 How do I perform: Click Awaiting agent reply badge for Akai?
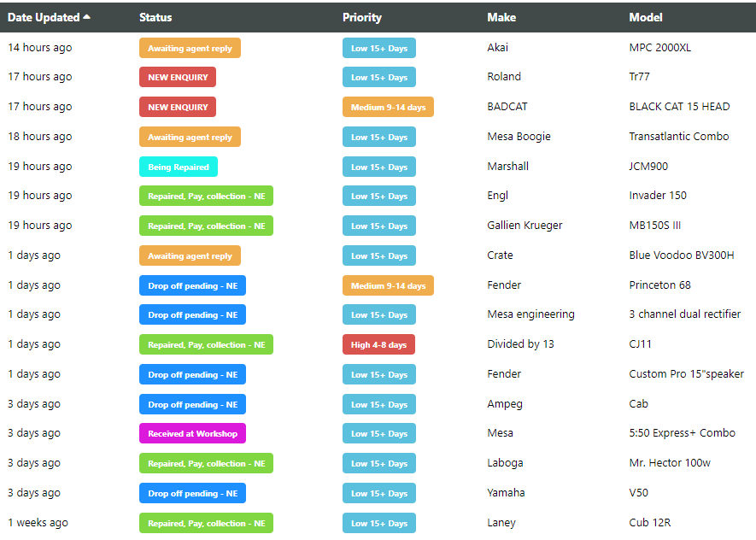190,48
